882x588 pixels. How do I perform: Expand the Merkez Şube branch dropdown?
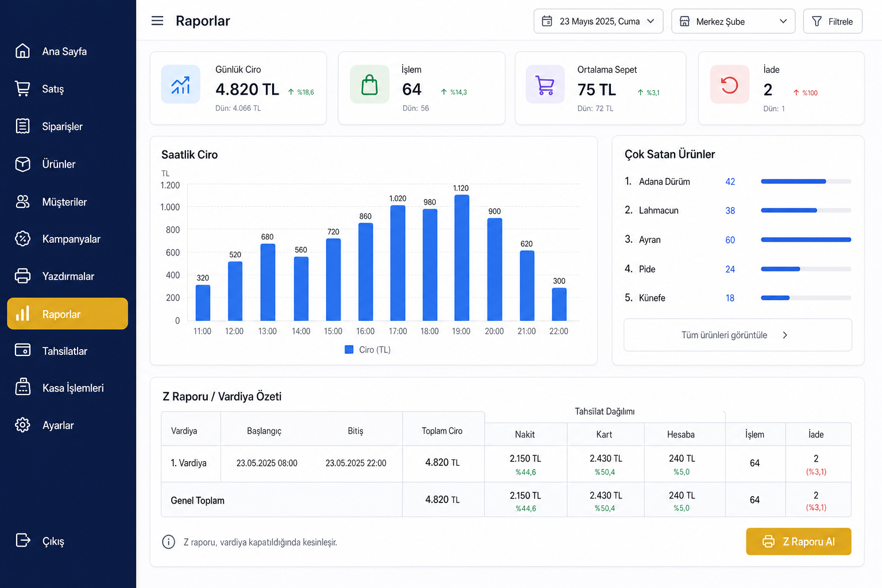[733, 21]
